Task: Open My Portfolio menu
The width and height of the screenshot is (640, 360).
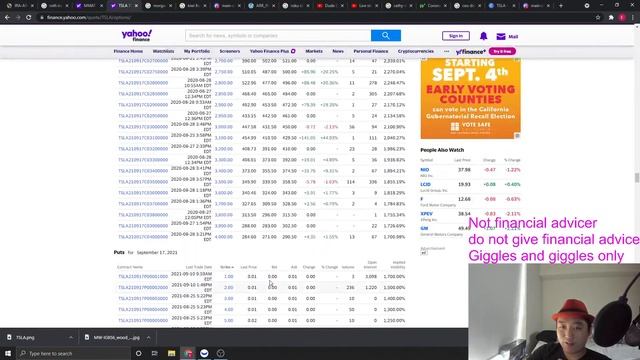Action: 197,51
